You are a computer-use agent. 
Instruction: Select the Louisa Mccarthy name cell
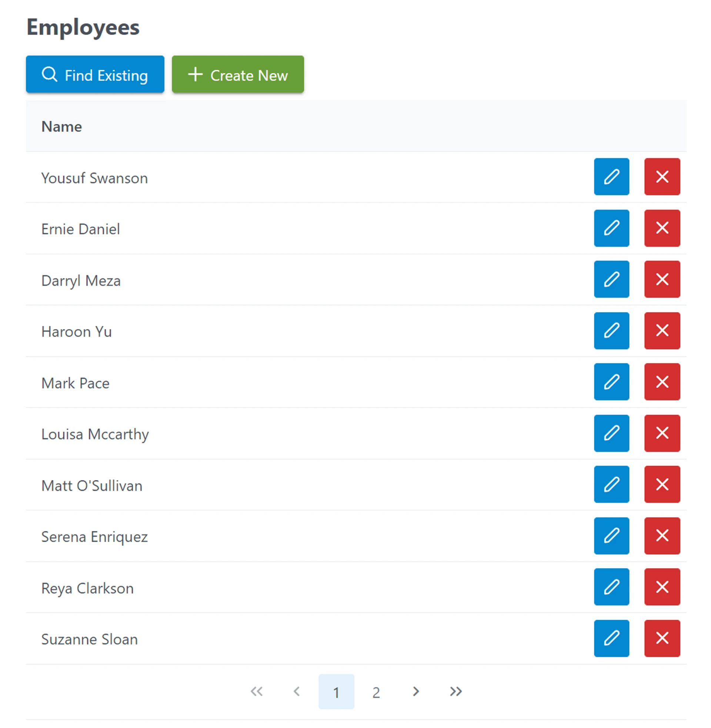point(95,434)
